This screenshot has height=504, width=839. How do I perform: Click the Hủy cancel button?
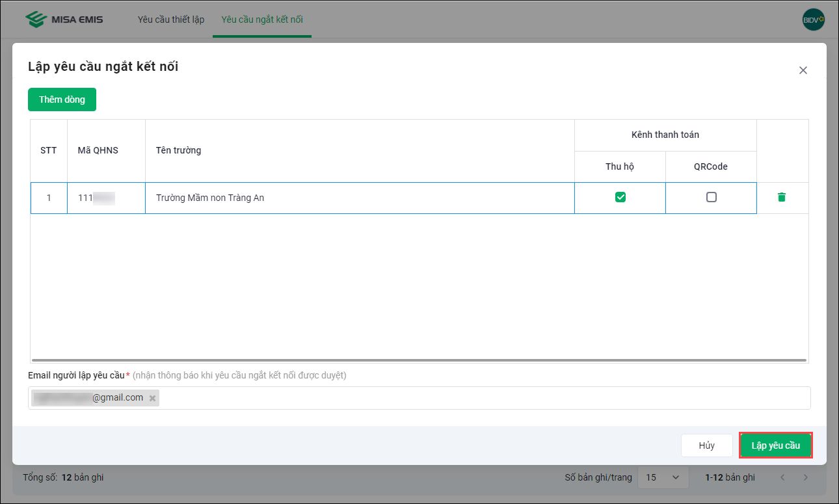707,445
